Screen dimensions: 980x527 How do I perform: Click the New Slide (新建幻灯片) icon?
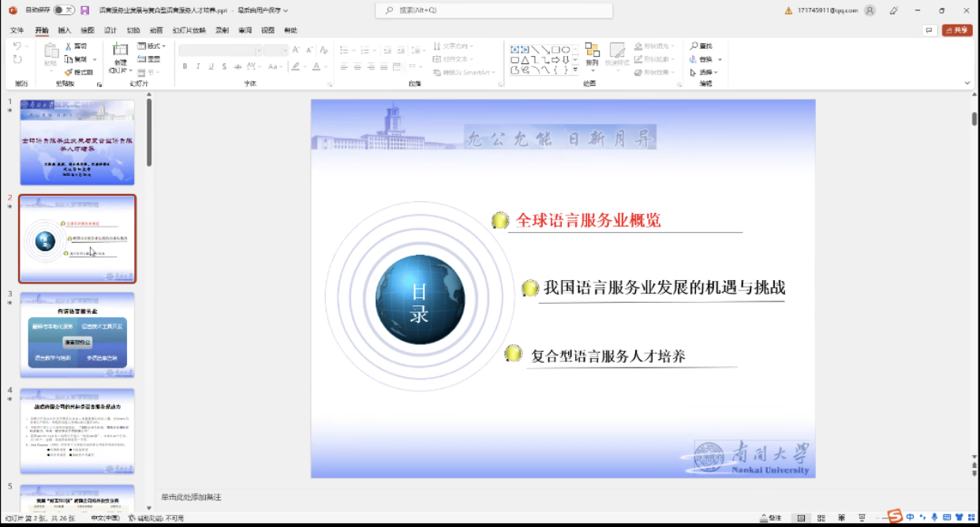pos(120,50)
